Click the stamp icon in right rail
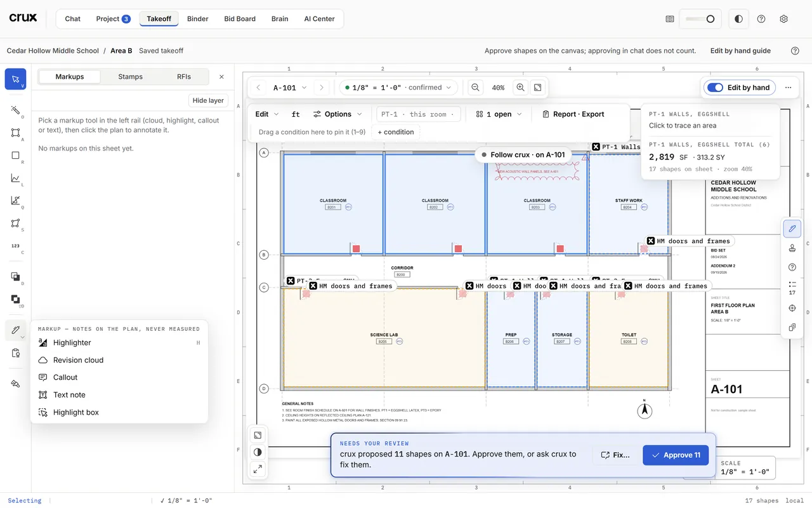 click(x=792, y=248)
